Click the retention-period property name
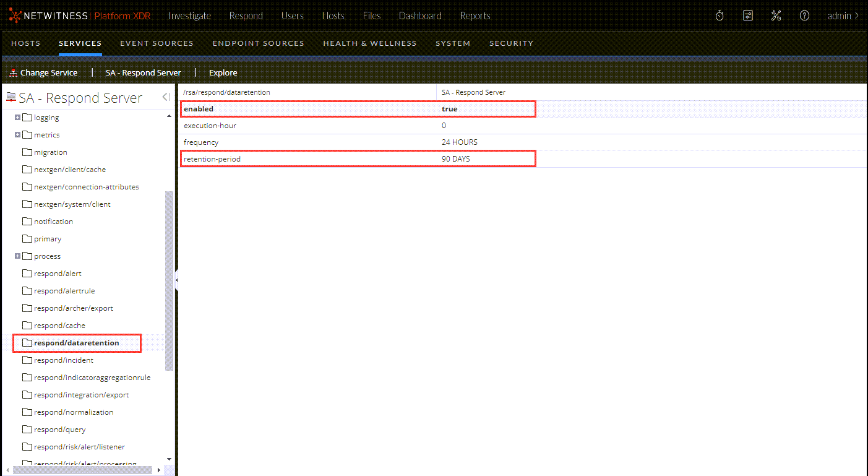The height and width of the screenshot is (476, 868). pos(212,159)
